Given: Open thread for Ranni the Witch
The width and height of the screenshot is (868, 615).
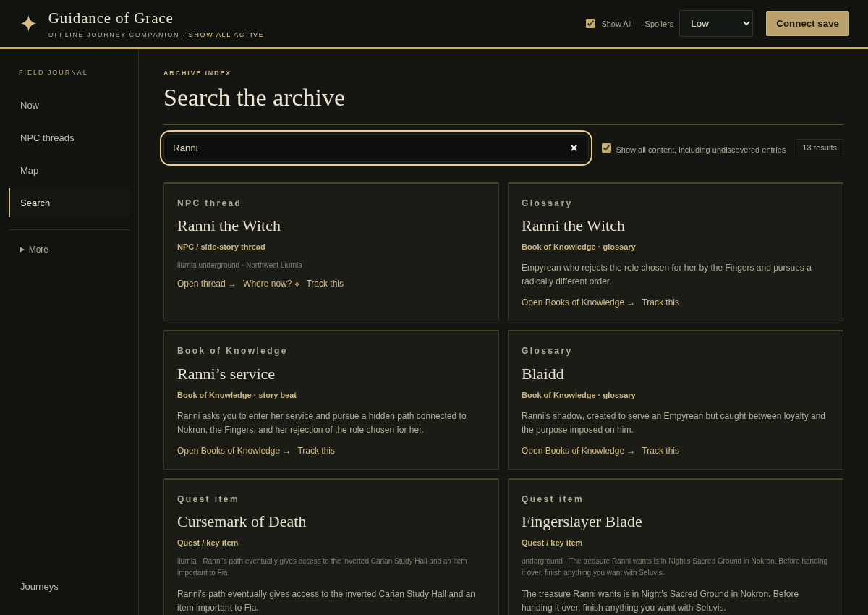Looking at the screenshot, I should click(x=206, y=284).
